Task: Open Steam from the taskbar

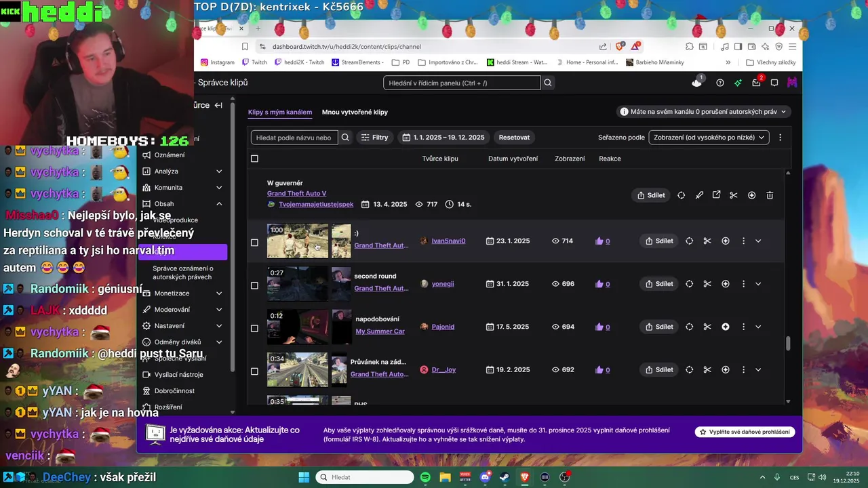Action: tap(505, 477)
